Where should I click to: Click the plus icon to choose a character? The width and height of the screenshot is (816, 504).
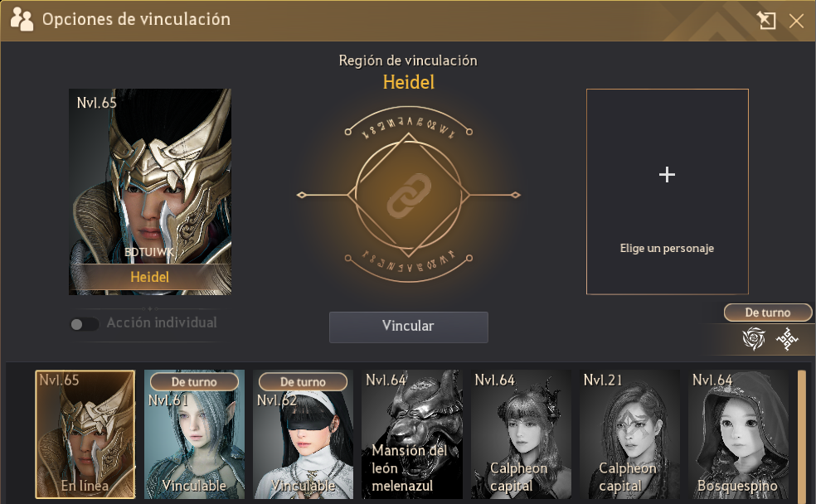coord(667,174)
